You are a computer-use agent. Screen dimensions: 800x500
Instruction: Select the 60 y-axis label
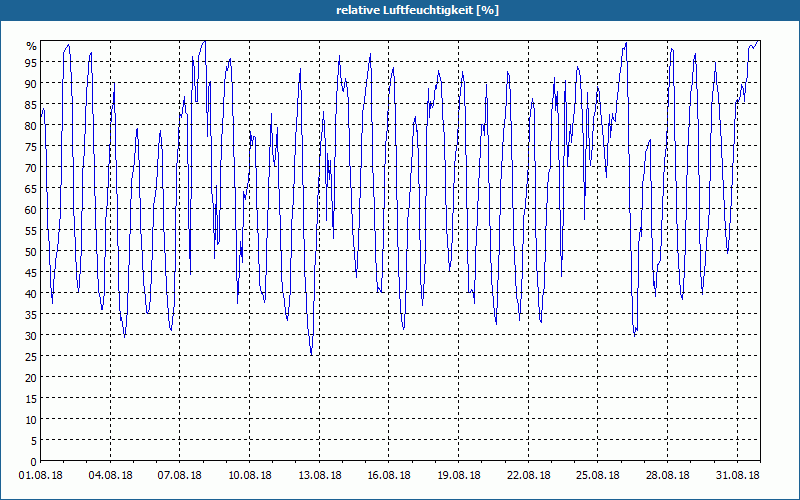[x=31, y=209]
